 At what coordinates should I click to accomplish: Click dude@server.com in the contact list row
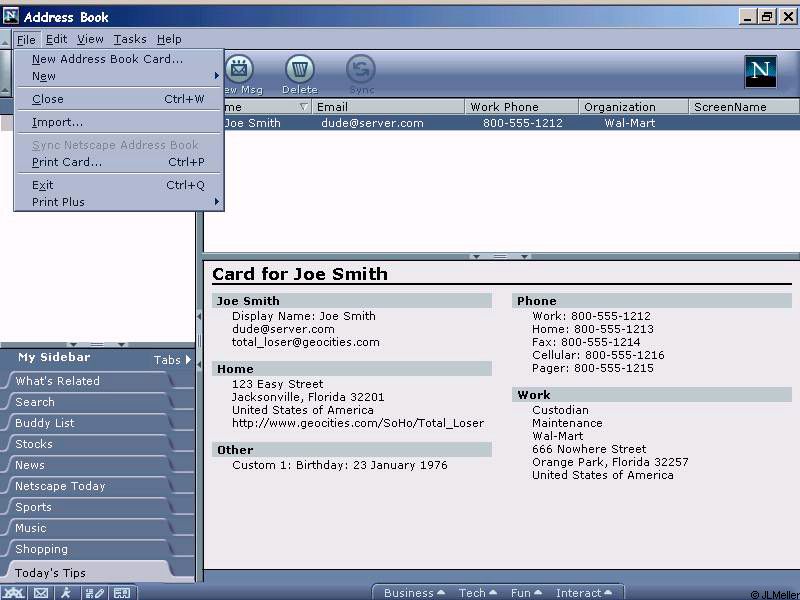[x=372, y=123]
